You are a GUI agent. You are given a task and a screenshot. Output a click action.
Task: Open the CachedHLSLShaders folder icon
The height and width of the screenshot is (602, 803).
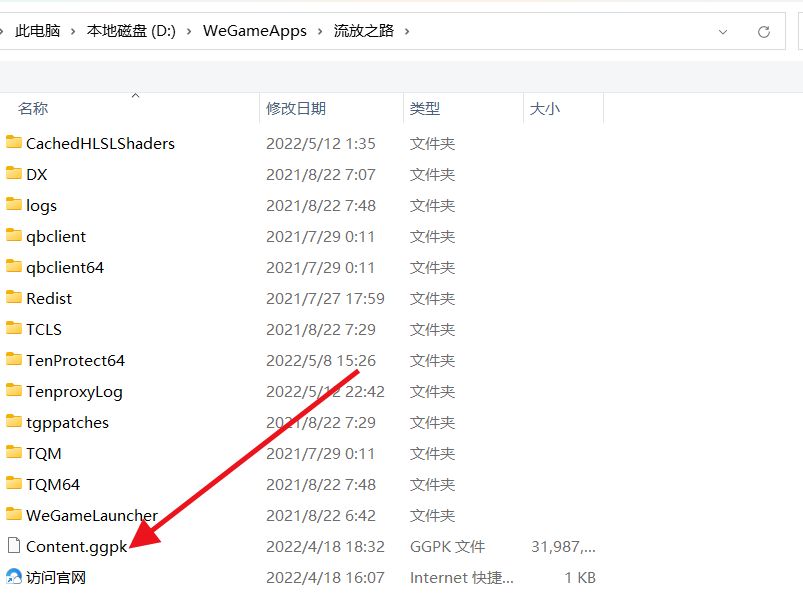pyautogui.click(x=16, y=143)
